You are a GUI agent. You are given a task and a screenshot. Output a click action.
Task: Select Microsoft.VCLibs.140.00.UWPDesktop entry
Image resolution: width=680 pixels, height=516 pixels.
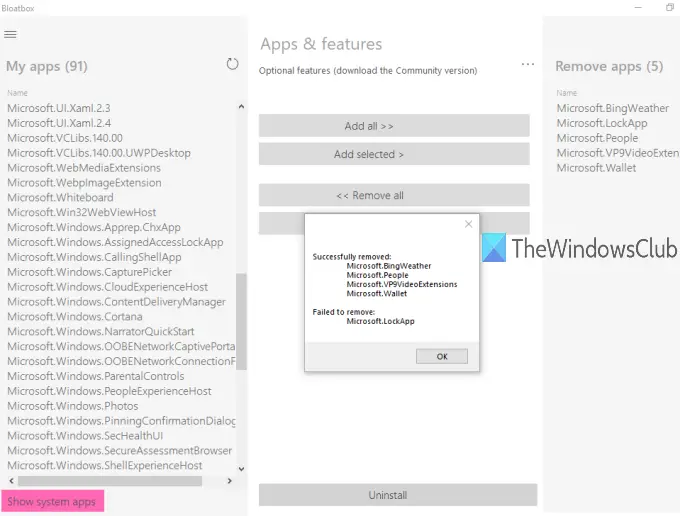pos(99,153)
